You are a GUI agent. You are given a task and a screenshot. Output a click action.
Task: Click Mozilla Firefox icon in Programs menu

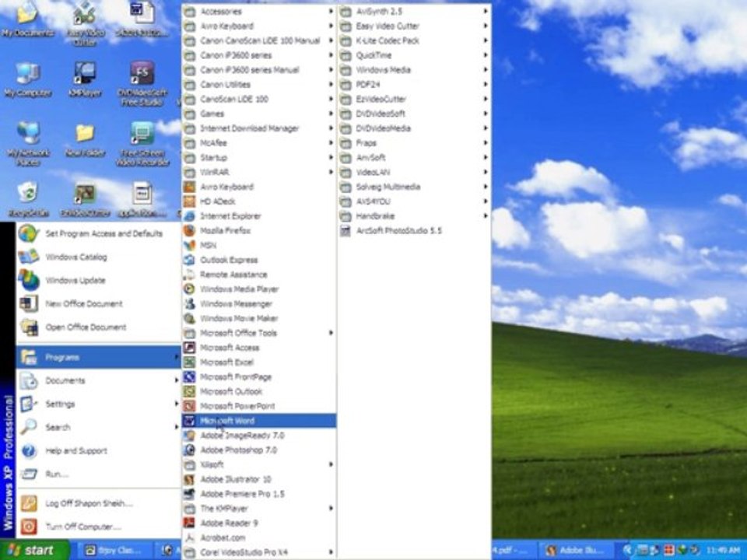click(190, 230)
